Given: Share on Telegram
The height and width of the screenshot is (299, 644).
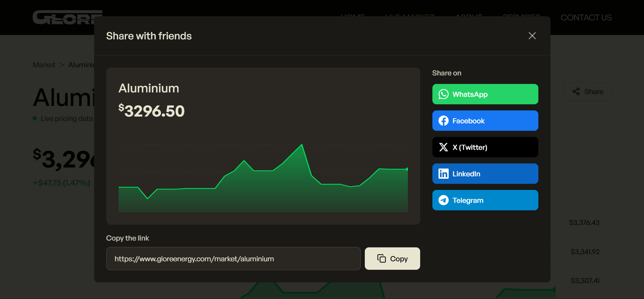Looking at the screenshot, I should (x=485, y=200).
